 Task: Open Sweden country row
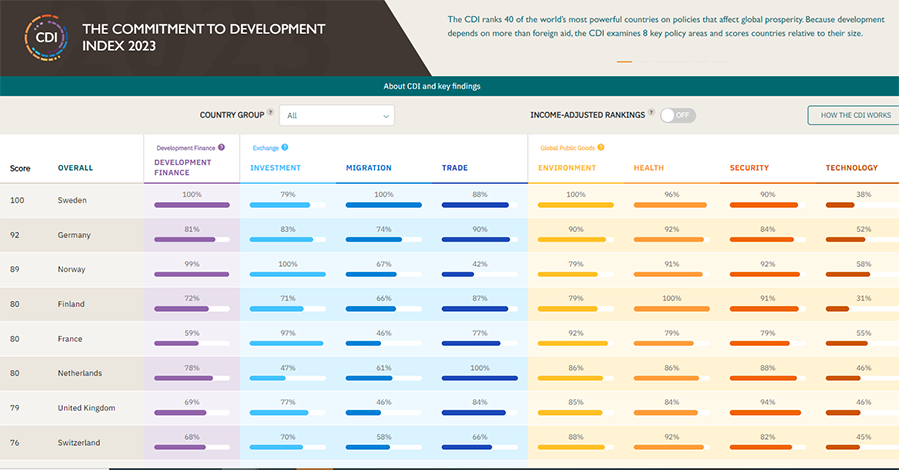coord(450,200)
